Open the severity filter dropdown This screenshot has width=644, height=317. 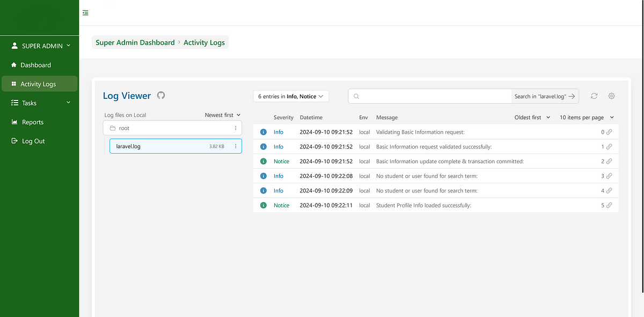(x=291, y=96)
